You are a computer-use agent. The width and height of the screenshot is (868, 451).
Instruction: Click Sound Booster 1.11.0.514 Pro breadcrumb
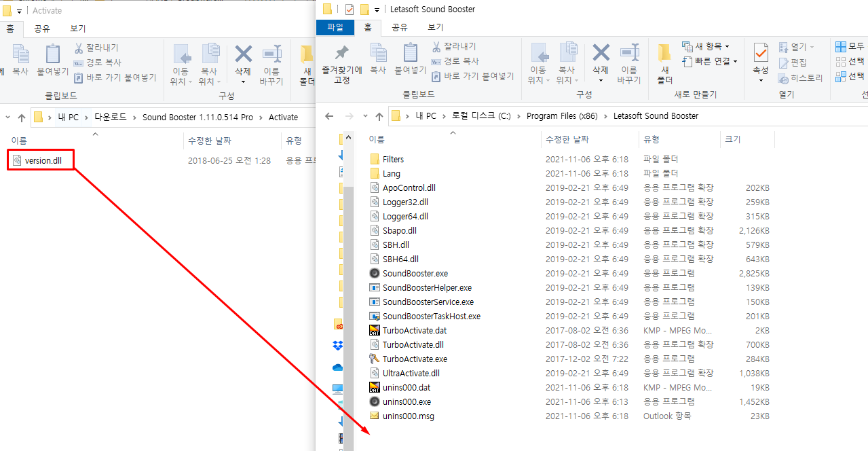(x=197, y=118)
